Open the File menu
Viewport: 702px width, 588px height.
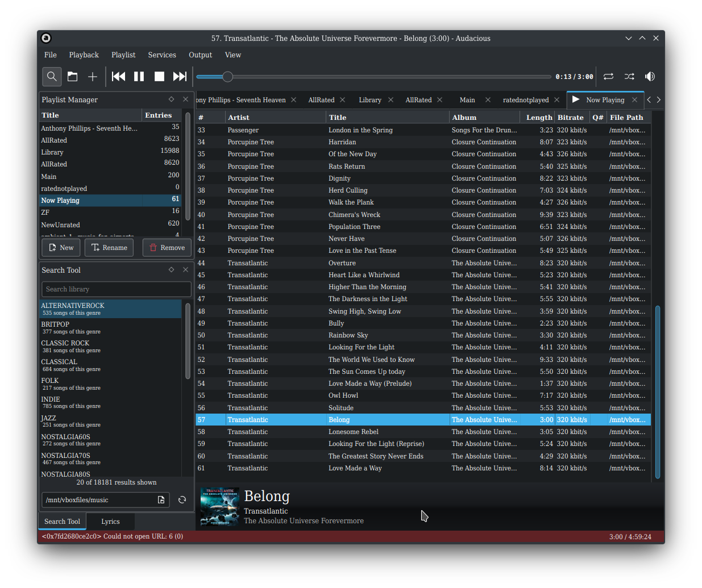tap(51, 55)
